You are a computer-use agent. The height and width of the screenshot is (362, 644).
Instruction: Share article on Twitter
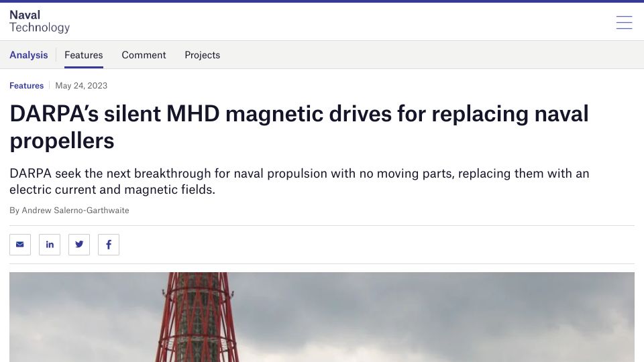click(79, 245)
